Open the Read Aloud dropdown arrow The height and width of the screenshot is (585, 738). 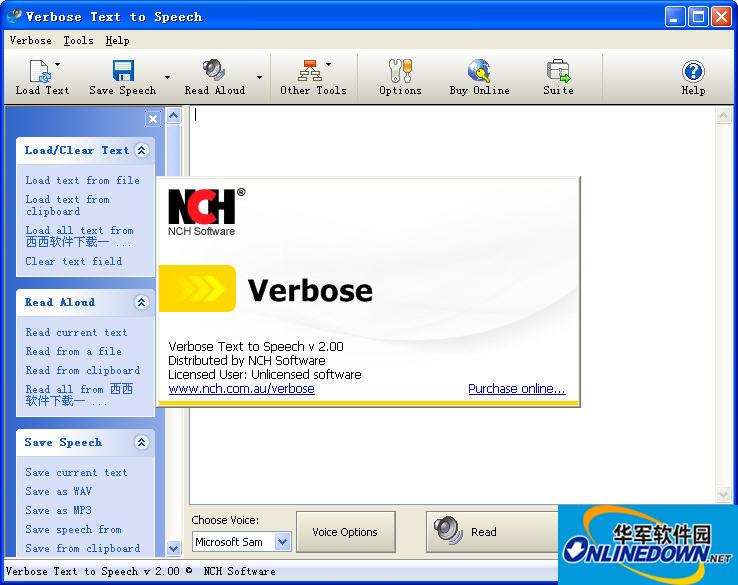(x=259, y=77)
